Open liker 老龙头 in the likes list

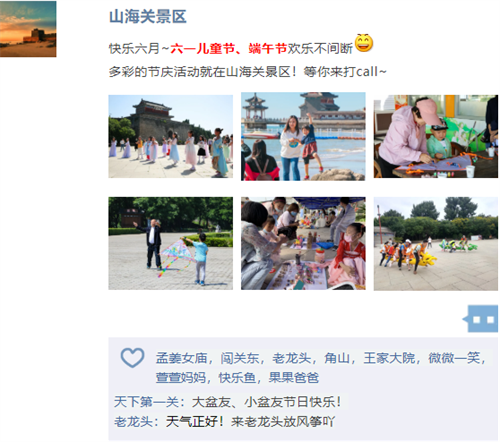(x=291, y=358)
